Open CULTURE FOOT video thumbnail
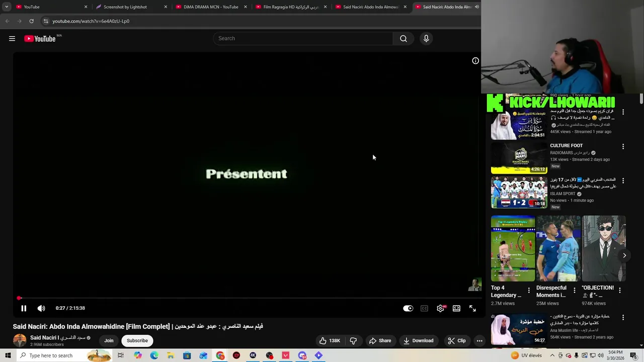 coord(519,158)
